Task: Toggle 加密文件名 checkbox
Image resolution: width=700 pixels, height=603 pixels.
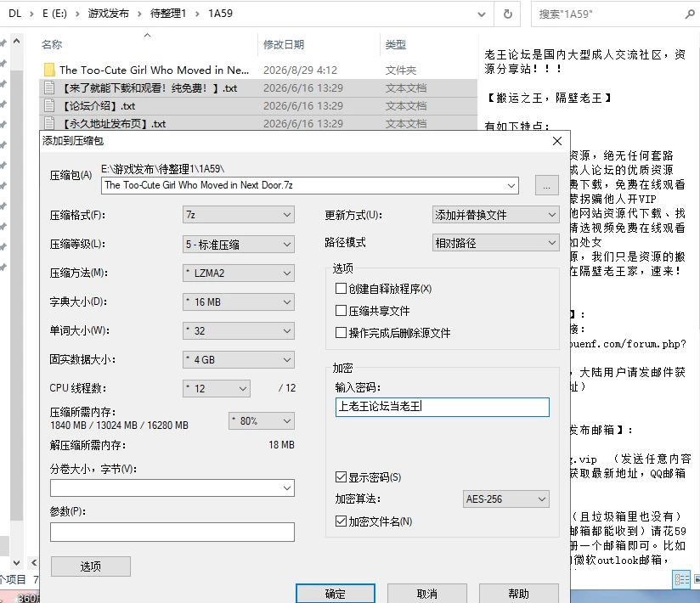Action: tap(341, 521)
